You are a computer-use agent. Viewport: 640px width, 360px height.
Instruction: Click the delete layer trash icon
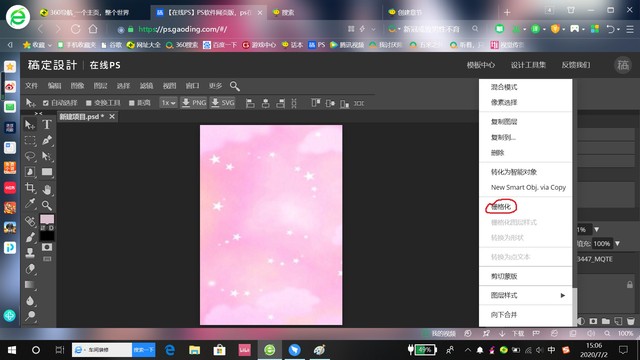(x=631, y=321)
